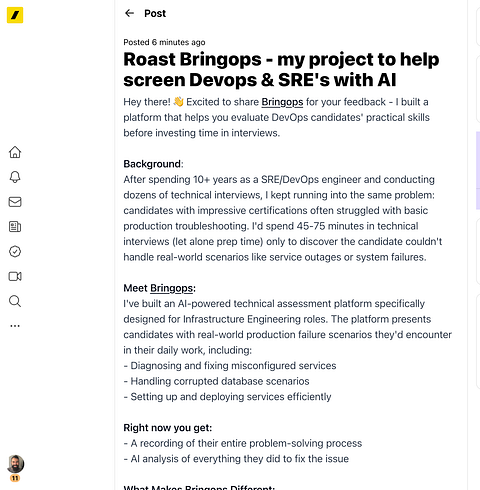This screenshot has height=490, width=480.
Task: Click the 'Background:' heading
Action: 153,164
